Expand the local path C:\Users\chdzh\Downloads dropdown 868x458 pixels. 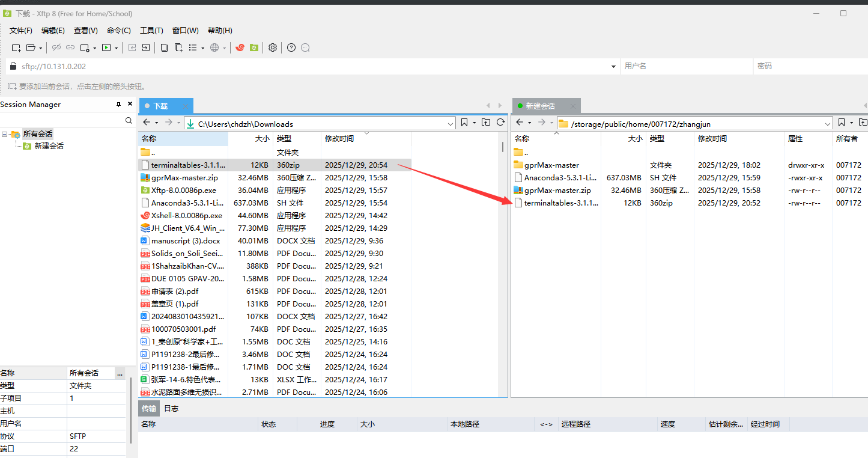451,124
